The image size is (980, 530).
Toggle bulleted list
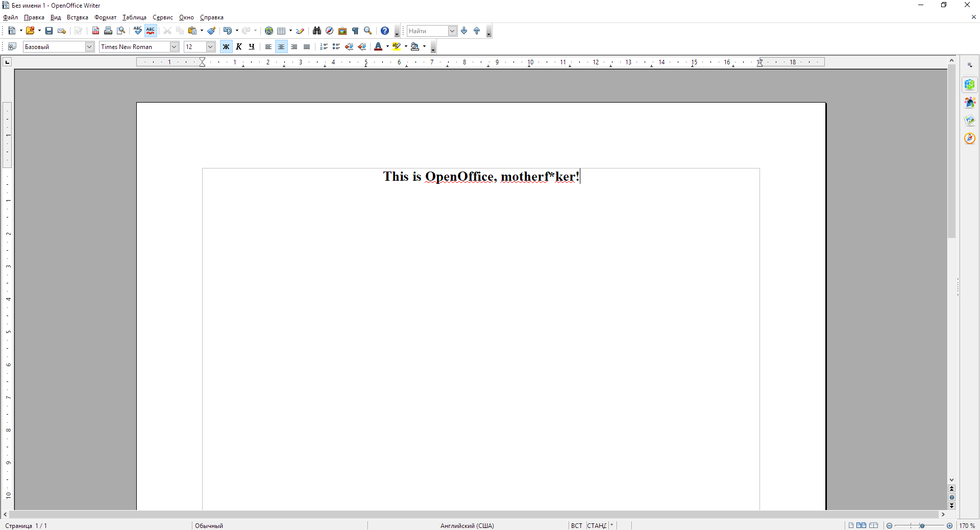click(x=336, y=46)
